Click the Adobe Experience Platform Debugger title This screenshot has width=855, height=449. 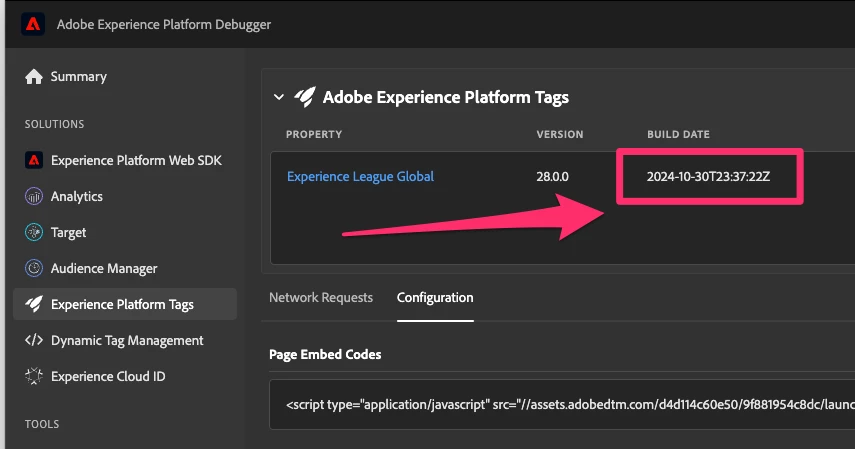(164, 25)
